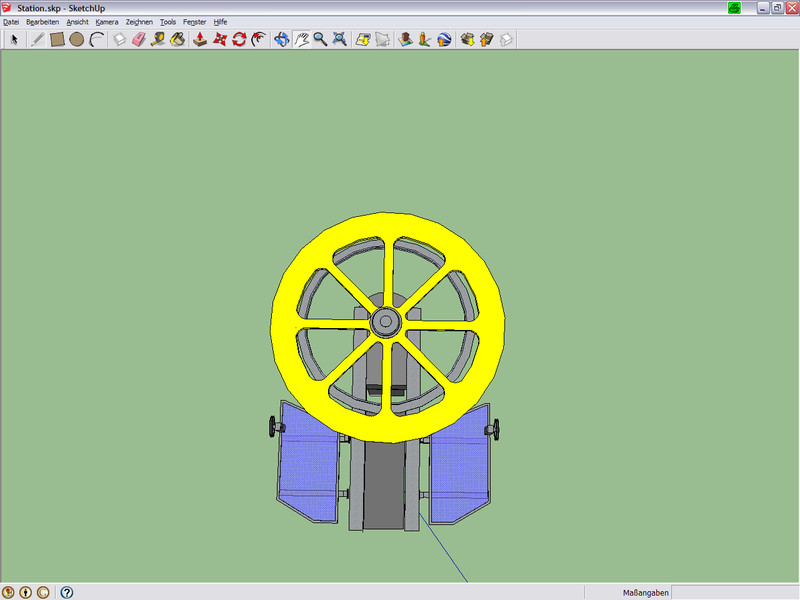This screenshot has height=600, width=800.
Task: Activate the Move tool with red arrows
Action: (220, 39)
